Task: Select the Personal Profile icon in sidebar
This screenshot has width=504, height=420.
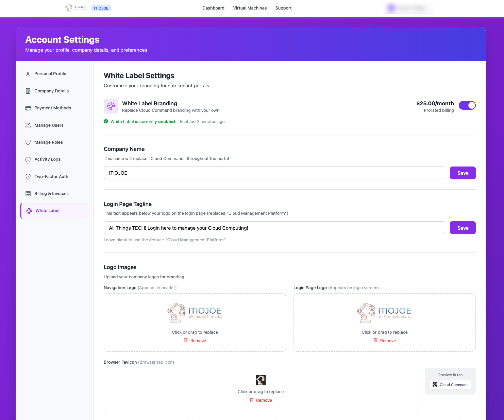Action: point(28,74)
